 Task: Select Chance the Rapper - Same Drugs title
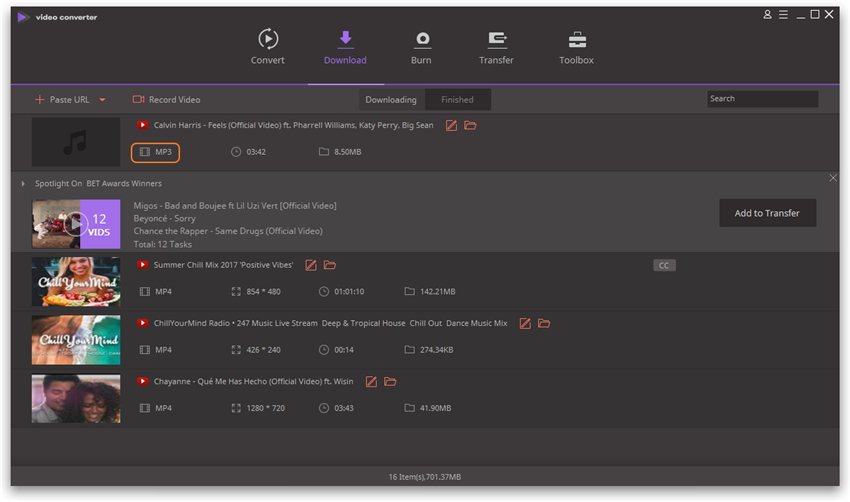228,231
